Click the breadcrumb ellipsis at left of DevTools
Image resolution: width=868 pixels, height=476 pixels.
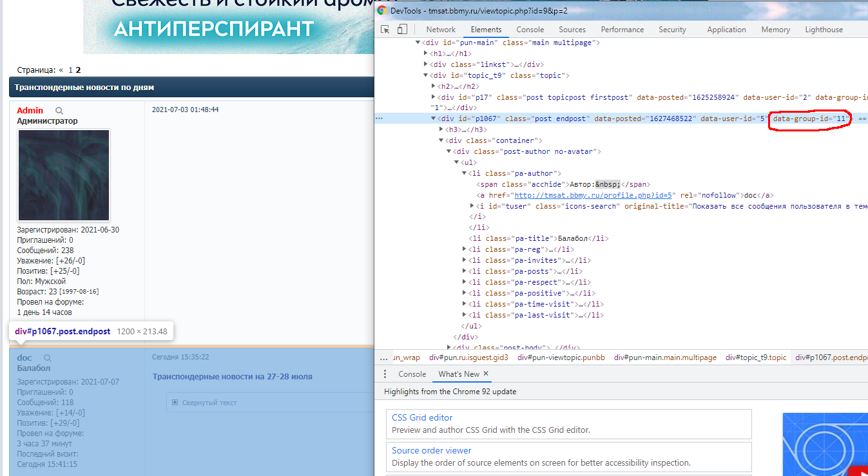coord(383,357)
